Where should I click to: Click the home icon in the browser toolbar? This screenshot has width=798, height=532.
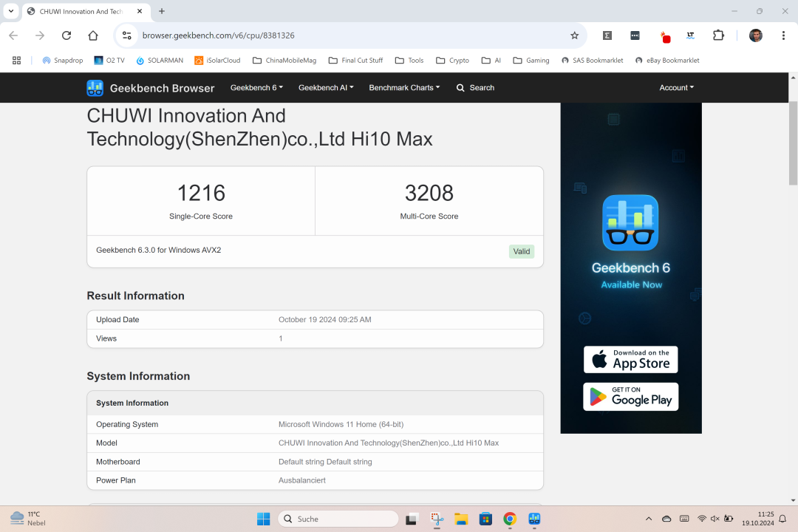(93, 35)
